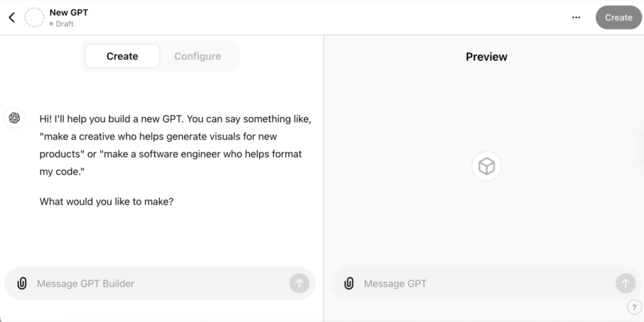Viewport: 644px width, 322px height.
Task: Select the OpenAI logo beside the builder message
Action: tap(14, 118)
